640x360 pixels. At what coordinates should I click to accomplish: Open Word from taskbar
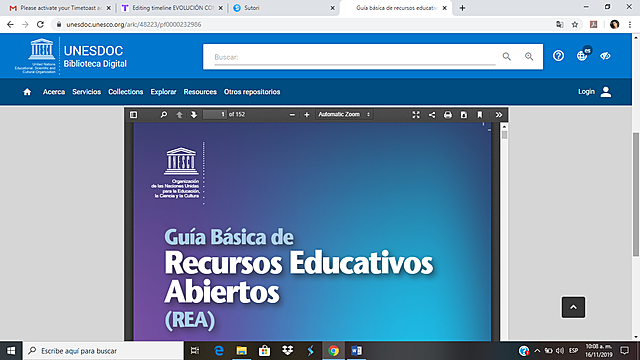pos(356,351)
